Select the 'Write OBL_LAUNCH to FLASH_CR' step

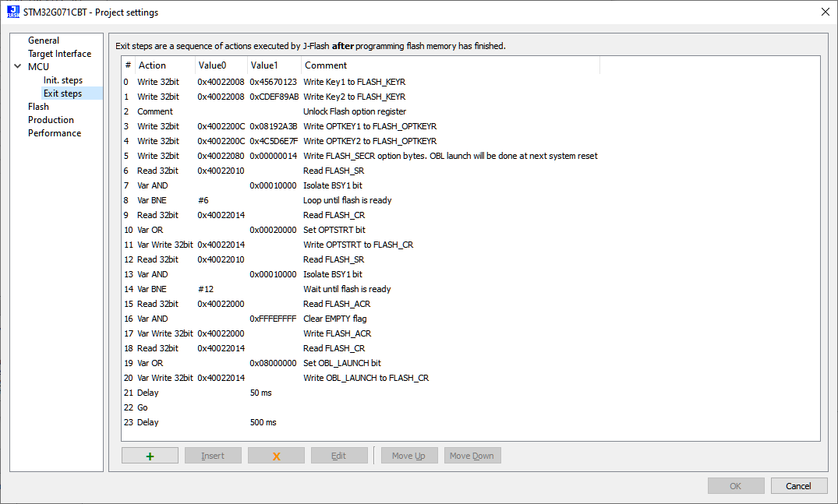[x=361, y=378]
